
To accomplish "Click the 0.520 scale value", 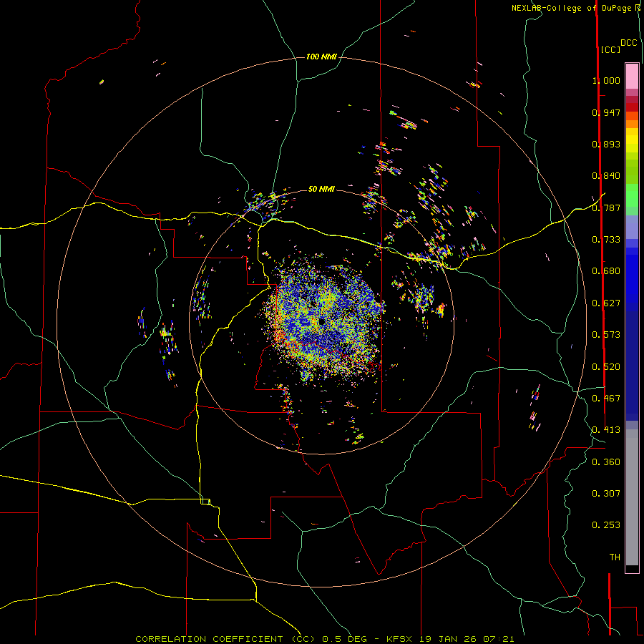I will click(606, 367).
